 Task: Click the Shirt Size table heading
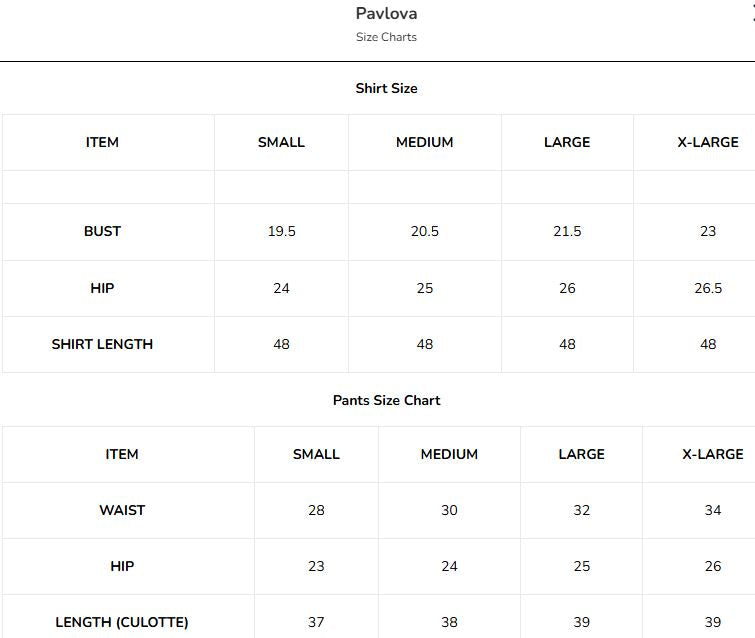pyautogui.click(x=386, y=88)
